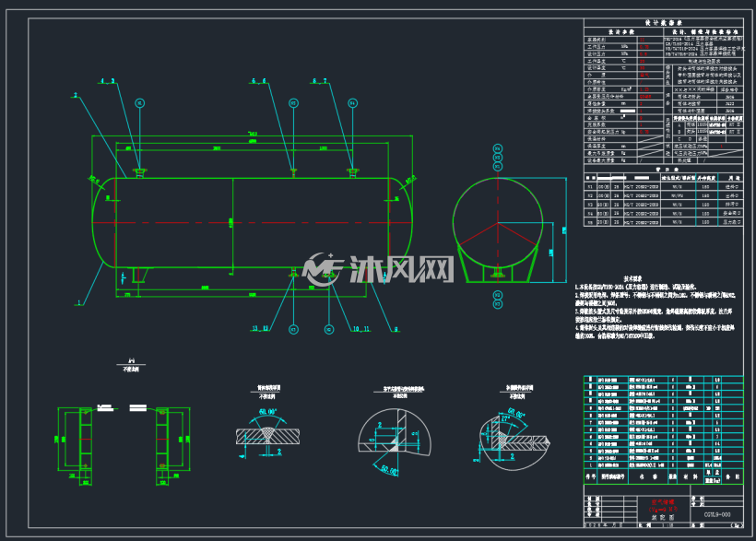Click the 设计参数 column header
Screen dimensions: 756x541
[x=621, y=32]
